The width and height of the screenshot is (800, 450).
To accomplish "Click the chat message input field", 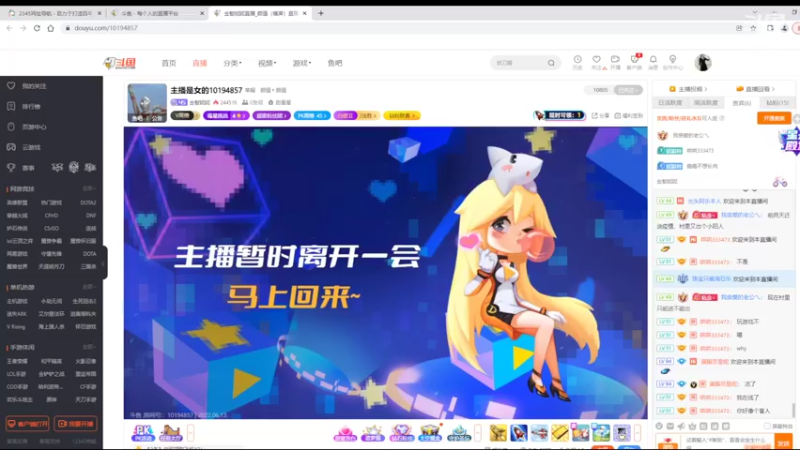I will coord(728,440).
